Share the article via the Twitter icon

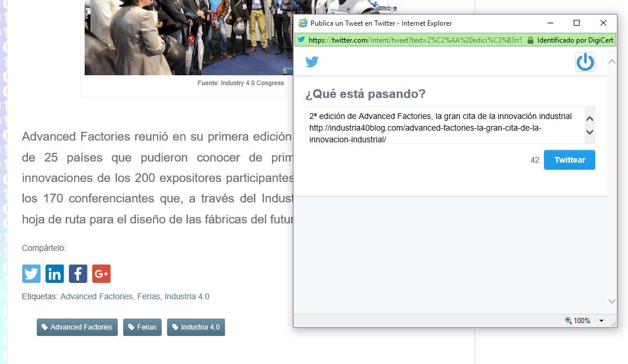(31, 274)
